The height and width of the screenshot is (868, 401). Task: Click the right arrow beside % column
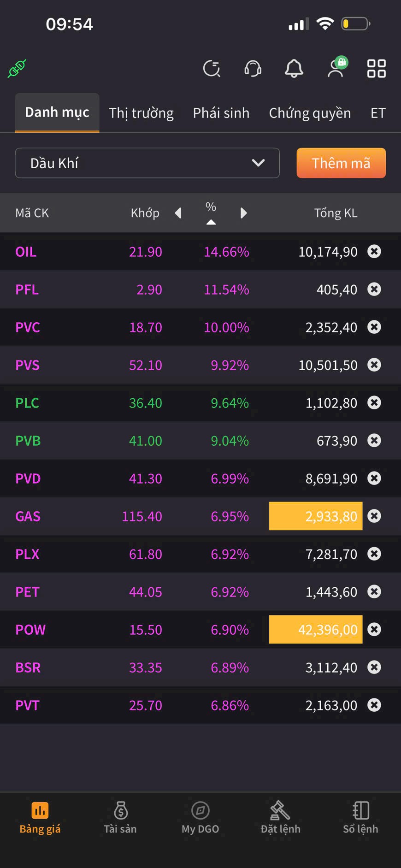(x=244, y=213)
